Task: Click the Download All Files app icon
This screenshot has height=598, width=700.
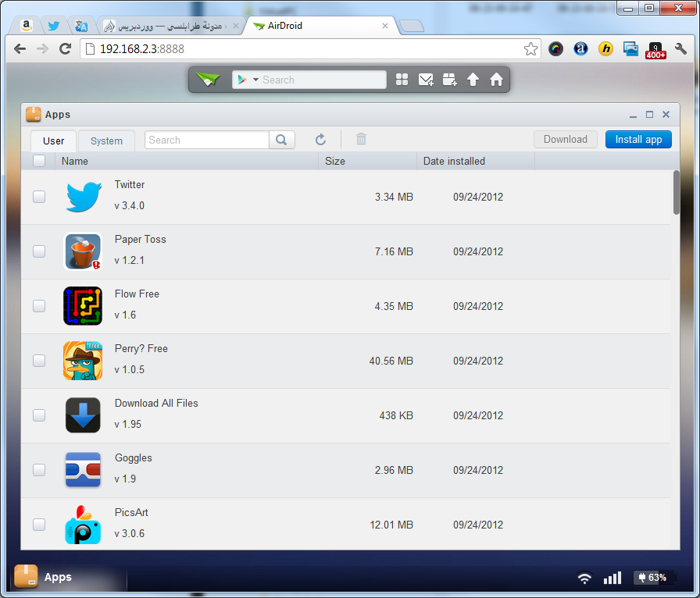Action: pos(83,415)
